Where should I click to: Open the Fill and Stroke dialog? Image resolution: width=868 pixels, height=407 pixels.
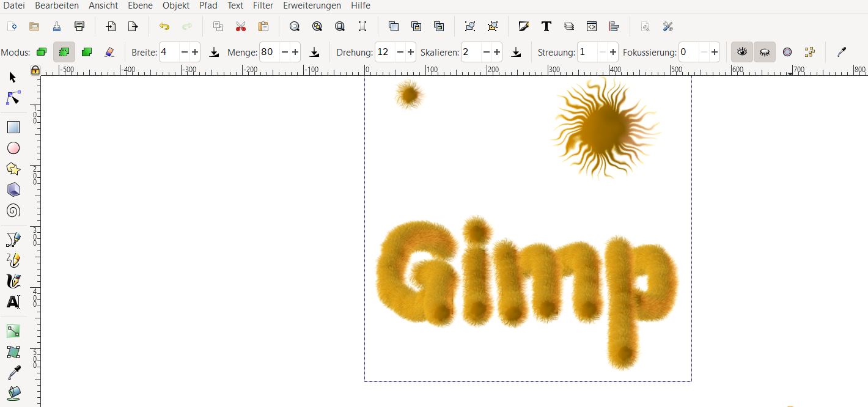524,26
